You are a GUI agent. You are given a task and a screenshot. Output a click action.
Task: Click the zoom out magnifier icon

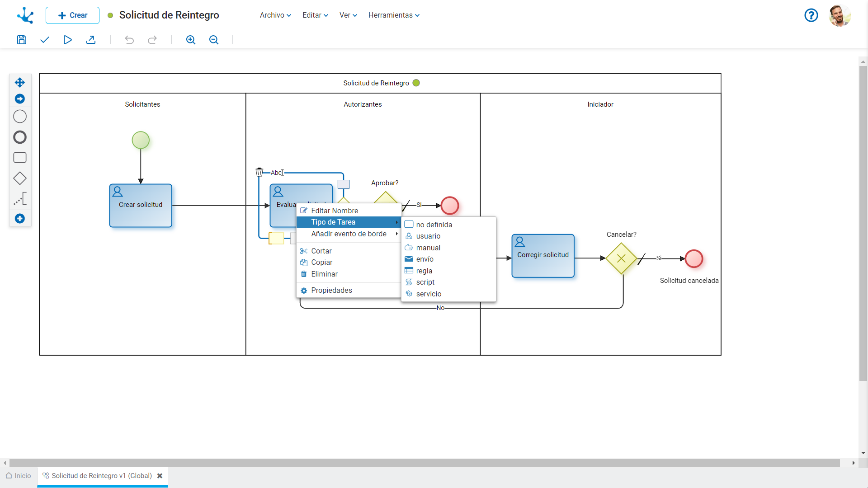(214, 40)
